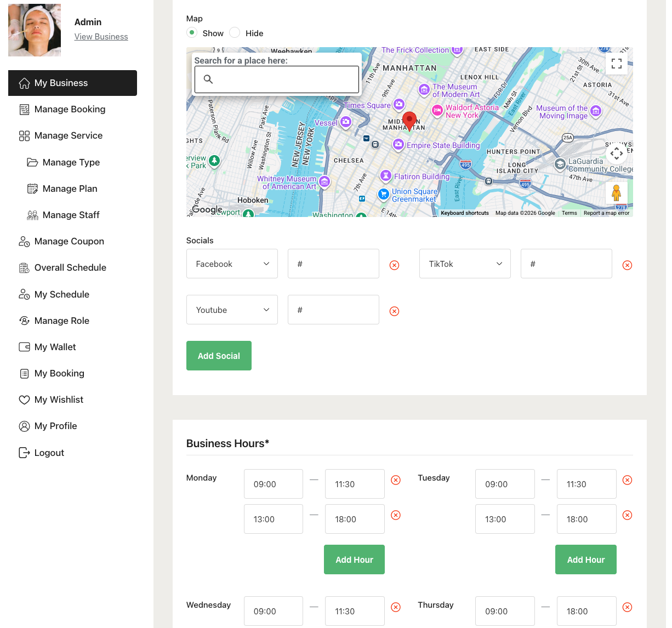This screenshot has height=628, width=672.
Task: Click the Manage Plan calendar icon
Action: click(32, 189)
